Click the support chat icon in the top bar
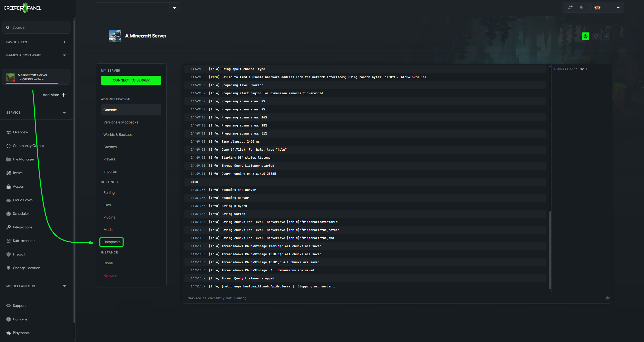Image resolution: width=644 pixels, height=342 pixels. click(x=570, y=7)
